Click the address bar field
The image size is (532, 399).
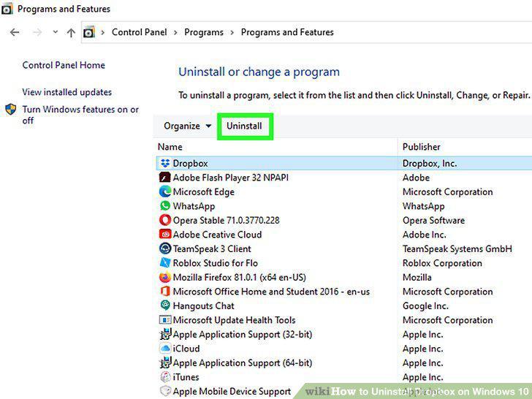pos(306,32)
